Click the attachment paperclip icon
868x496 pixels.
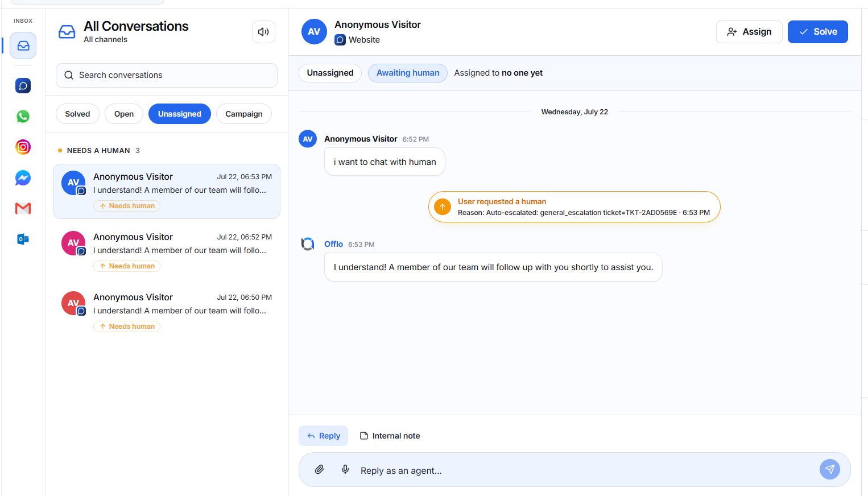point(320,470)
